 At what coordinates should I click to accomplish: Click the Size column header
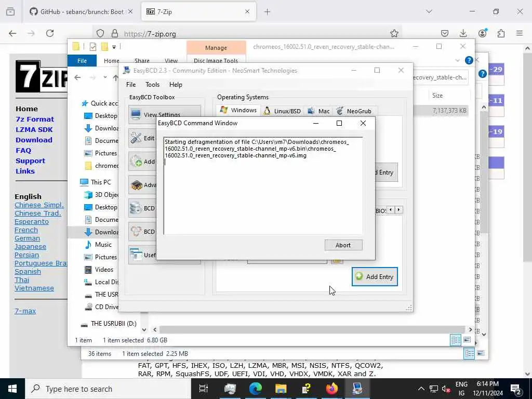(x=437, y=96)
